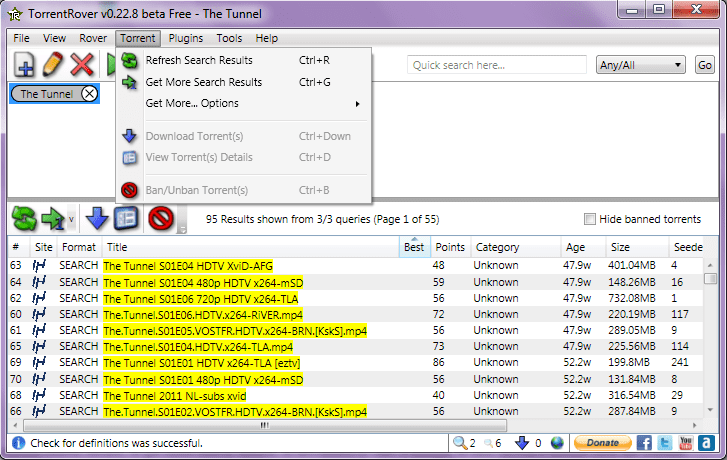727x460 pixels.
Task: Click the view torrent details toolbar icon
Action: [127, 218]
